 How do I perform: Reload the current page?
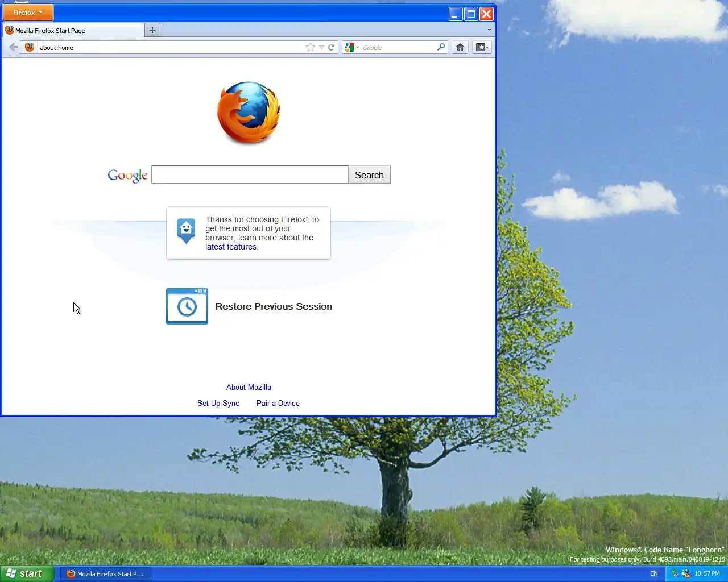click(331, 48)
